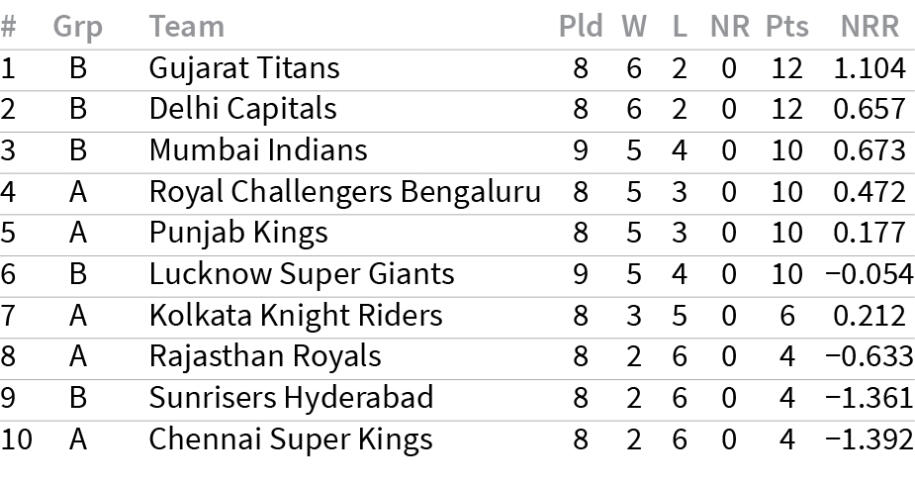Image resolution: width=915 pixels, height=487 pixels.
Task: Open the Rajasthan Royals team name
Action: (x=265, y=358)
